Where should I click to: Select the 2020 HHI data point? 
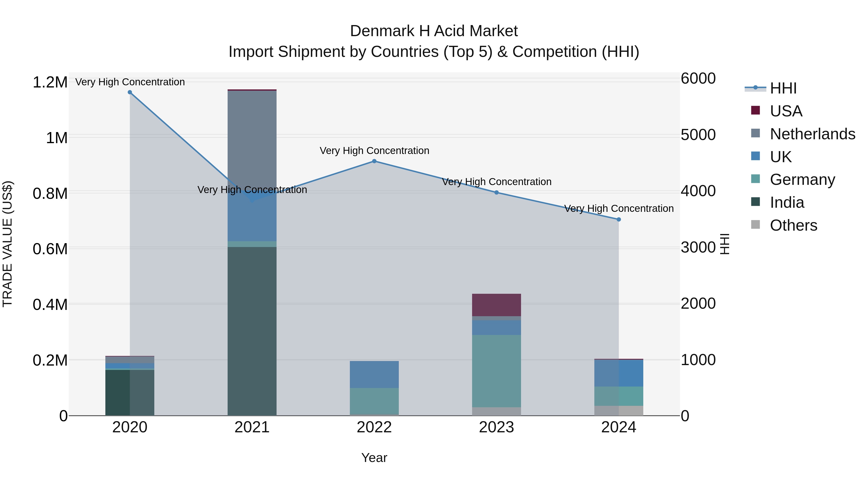pos(130,92)
